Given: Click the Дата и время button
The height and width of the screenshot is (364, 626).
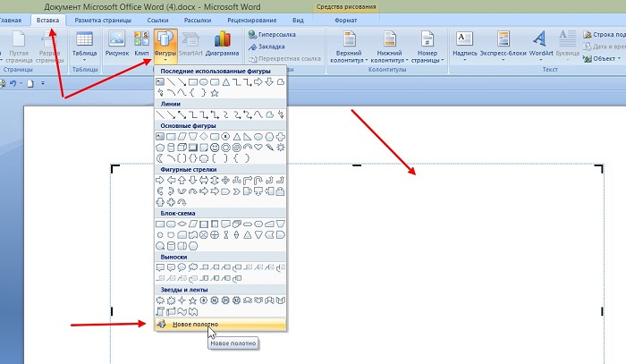Looking at the screenshot, I should 604,47.
